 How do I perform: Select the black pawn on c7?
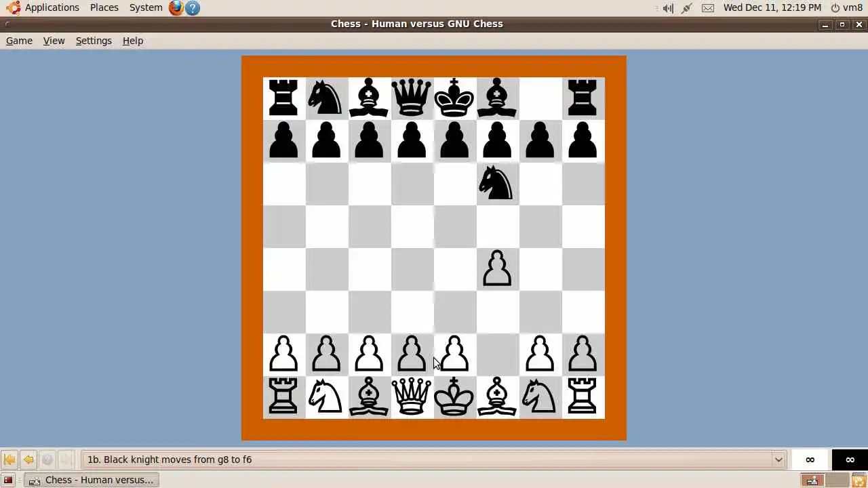369,141
